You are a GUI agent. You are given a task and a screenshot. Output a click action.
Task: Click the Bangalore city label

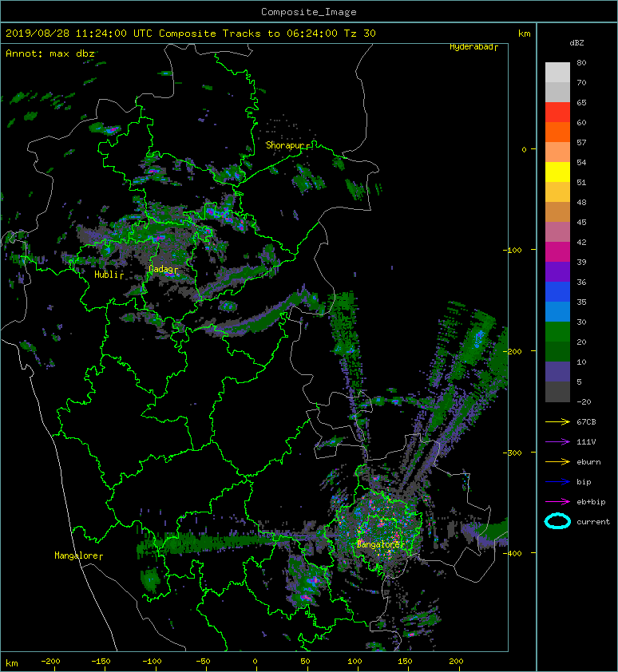[x=380, y=545]
